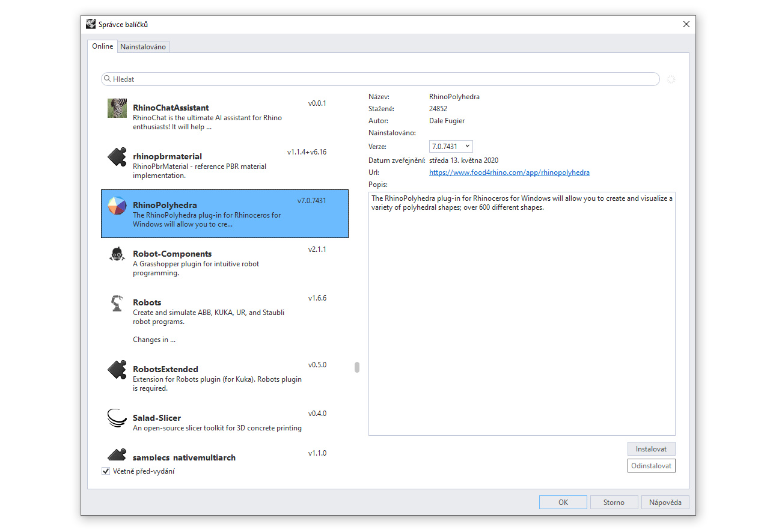The height and width of the screenshot is (532, 779).
Task: Click the Robots robotic arm icon
Action: pos(117,303)
